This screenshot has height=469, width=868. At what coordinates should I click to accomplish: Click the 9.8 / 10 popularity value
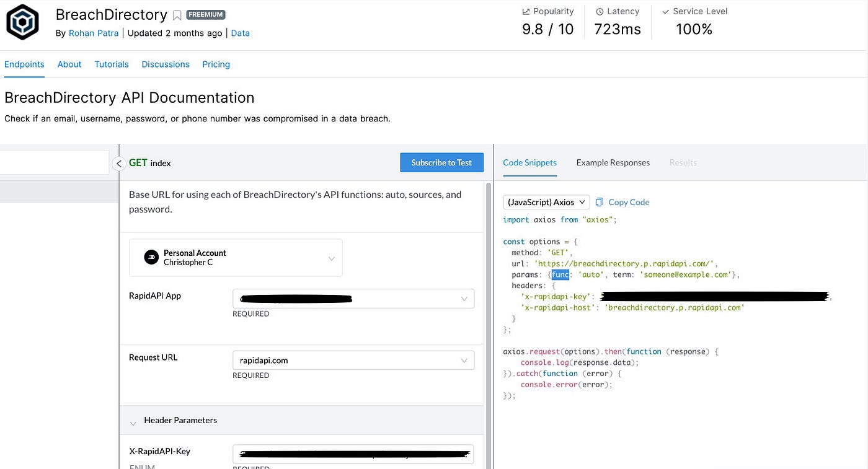[x=548, y=29]
